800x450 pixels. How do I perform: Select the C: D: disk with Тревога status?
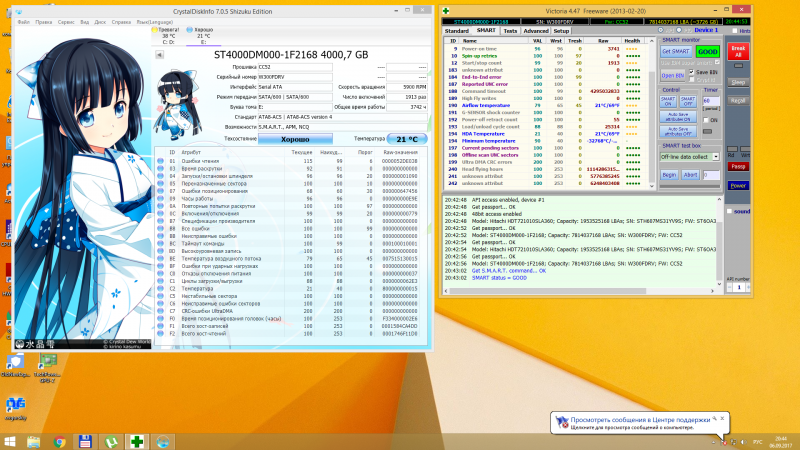tap(166, 36)
